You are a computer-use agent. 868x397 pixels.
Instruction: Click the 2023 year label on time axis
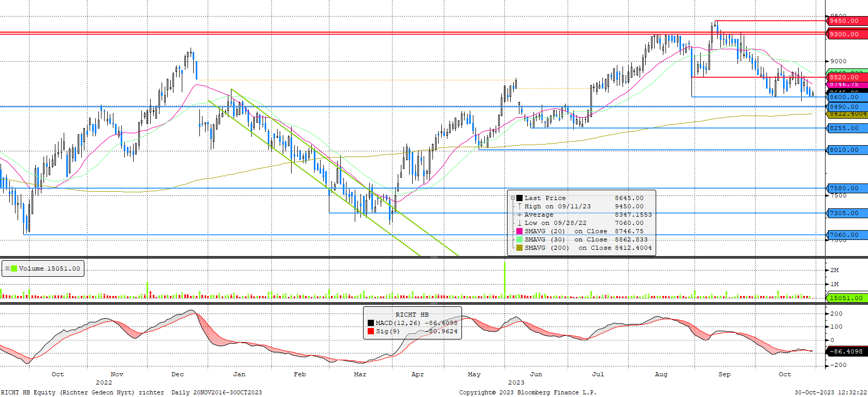pos(516,382)
